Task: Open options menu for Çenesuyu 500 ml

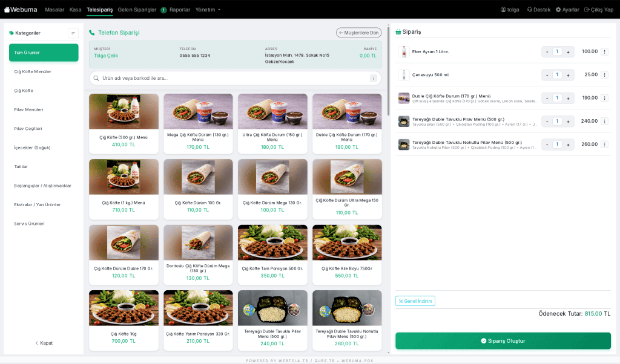Action: [604, 75]
